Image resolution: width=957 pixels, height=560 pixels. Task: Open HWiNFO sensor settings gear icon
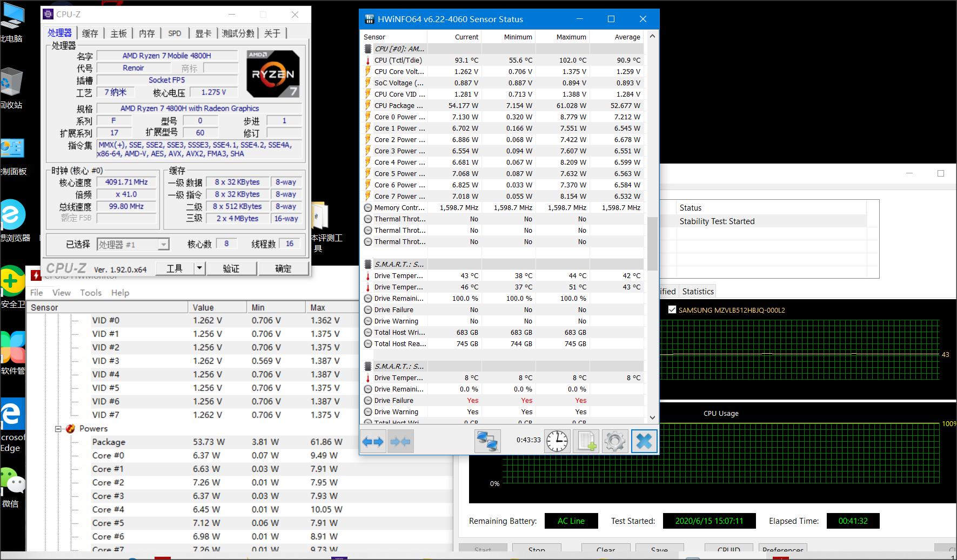(614, 441)
